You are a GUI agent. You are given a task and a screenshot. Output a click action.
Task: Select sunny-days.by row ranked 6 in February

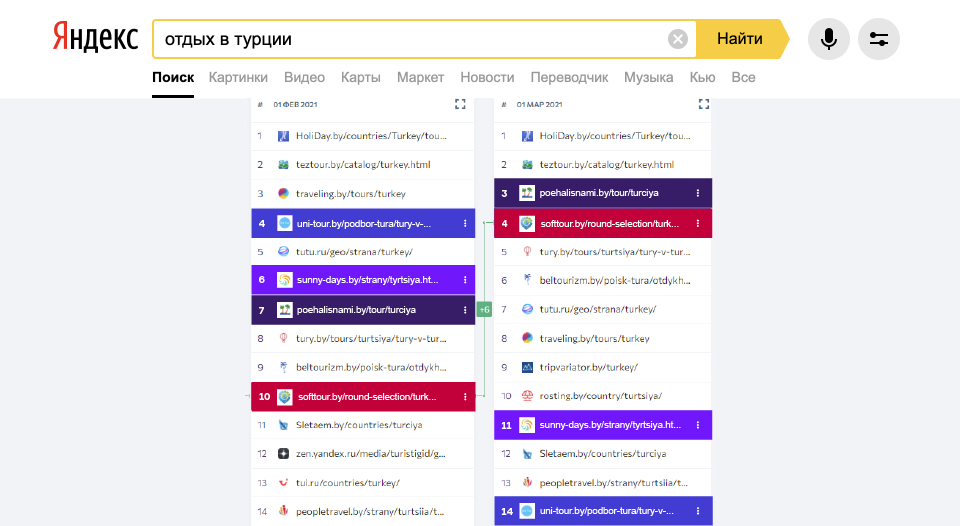click(363, 280)
